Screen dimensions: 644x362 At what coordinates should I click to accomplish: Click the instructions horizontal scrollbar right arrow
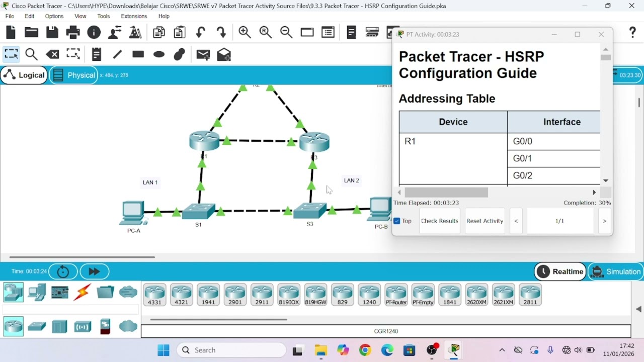(x=594, y=193)
